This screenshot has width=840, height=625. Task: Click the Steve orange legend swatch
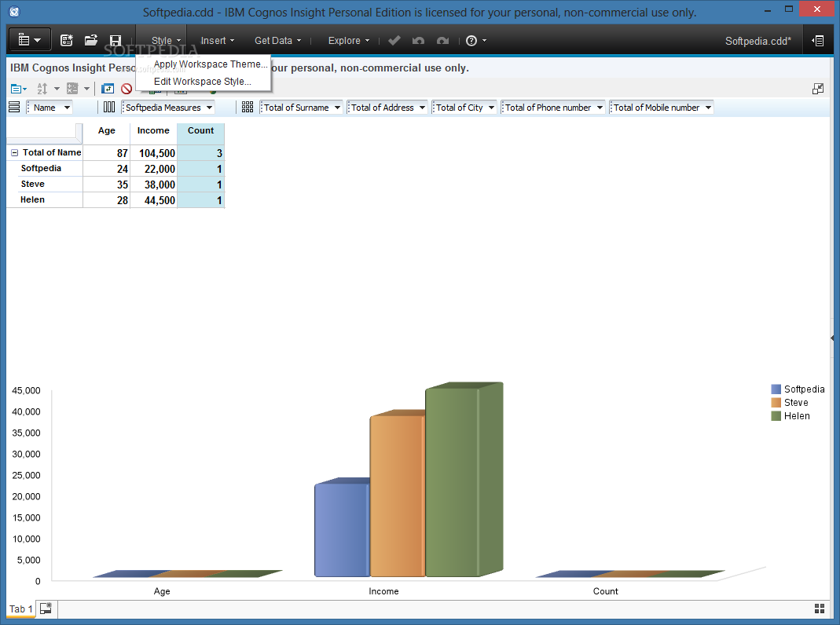(x=776, y=402)
